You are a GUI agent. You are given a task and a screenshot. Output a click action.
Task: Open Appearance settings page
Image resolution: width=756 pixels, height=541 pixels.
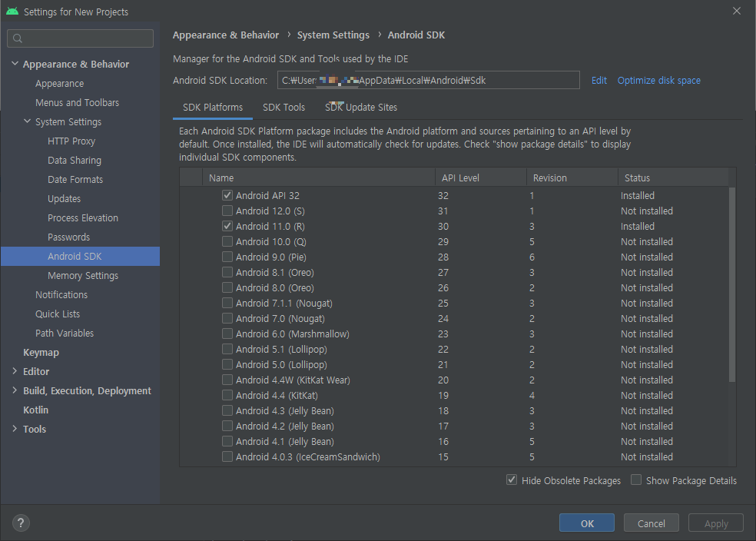pos(59,84)
